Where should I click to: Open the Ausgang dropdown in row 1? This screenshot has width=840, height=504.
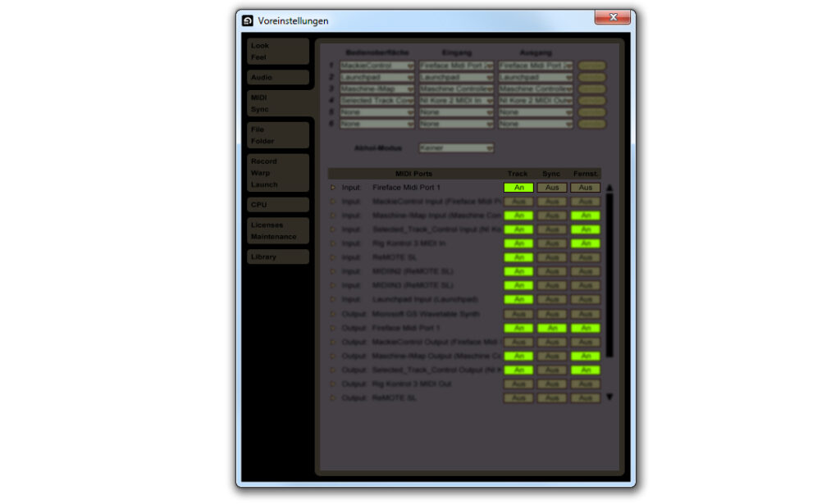[x=536, y=66]
